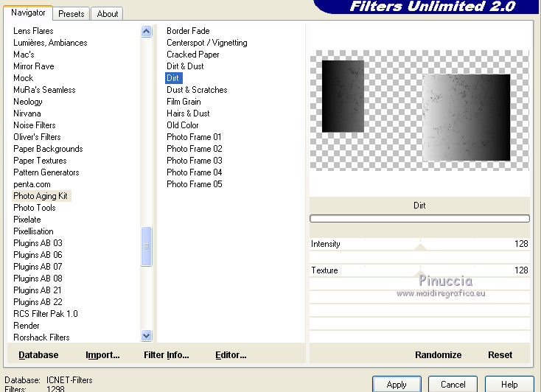Open the Import... dialog
Viewport: 541px width, 392px height.
click(102, 354)
